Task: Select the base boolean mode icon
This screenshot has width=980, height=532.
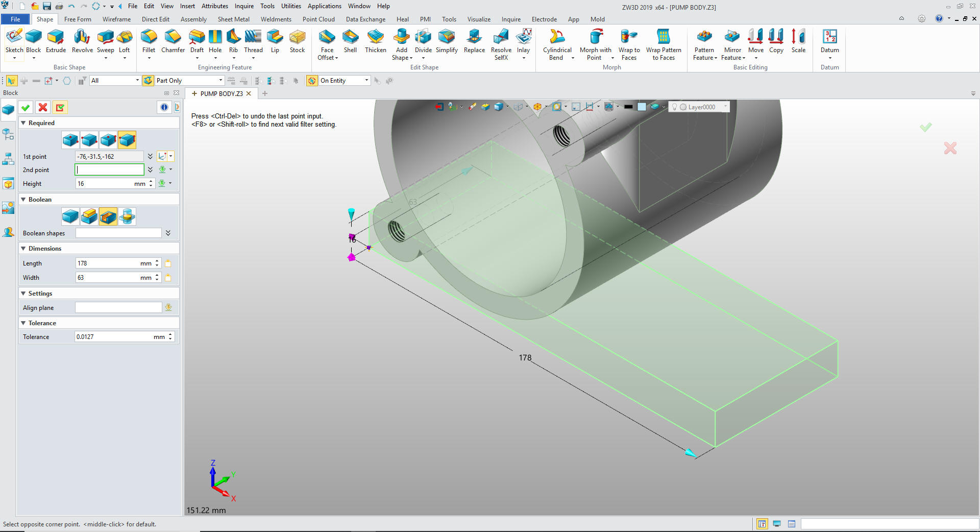Action: 70,216
